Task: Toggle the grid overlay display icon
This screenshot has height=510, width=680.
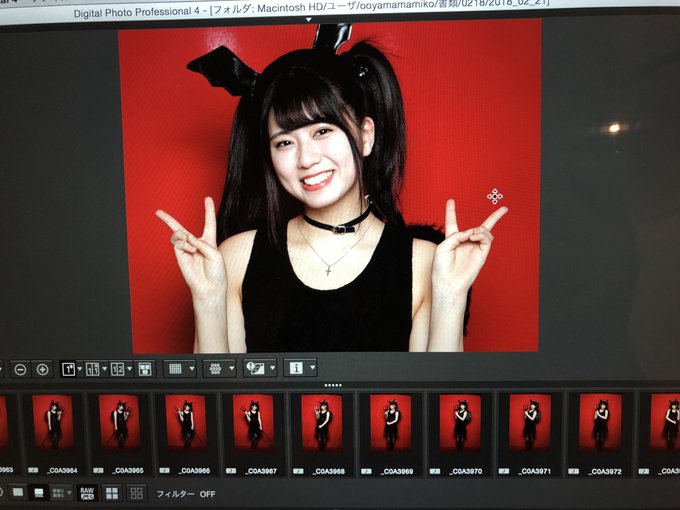Action: (x=175, y=369)
